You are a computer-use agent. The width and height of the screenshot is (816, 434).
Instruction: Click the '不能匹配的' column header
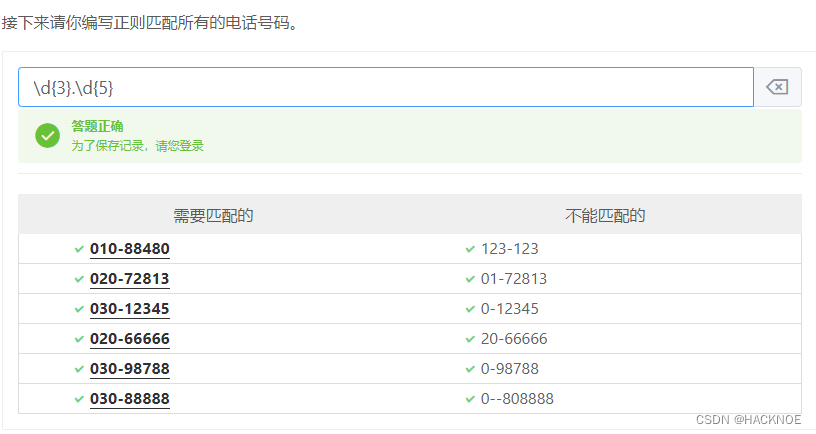(605, 215)
